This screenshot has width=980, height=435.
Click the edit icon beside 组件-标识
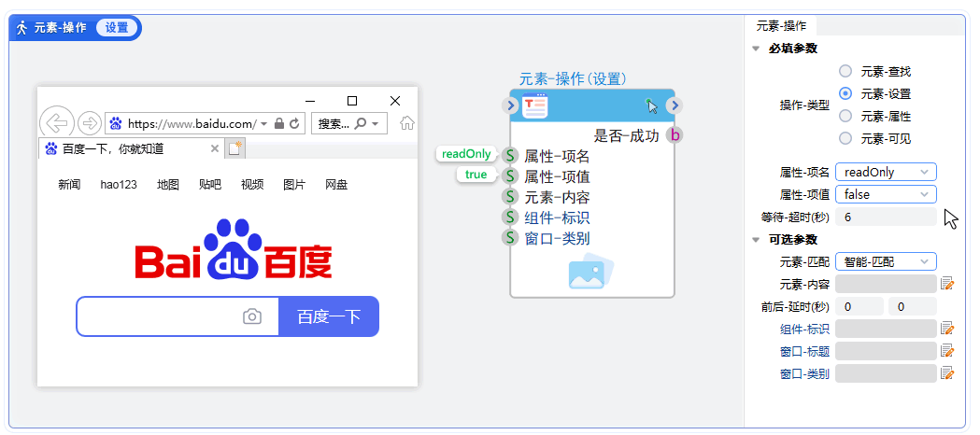(947, 329)
